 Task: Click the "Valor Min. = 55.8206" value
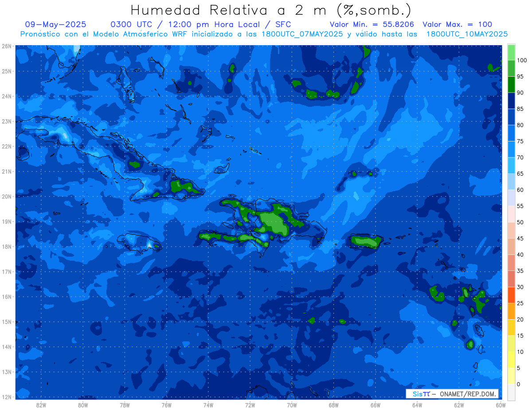[x=372, y=24]
